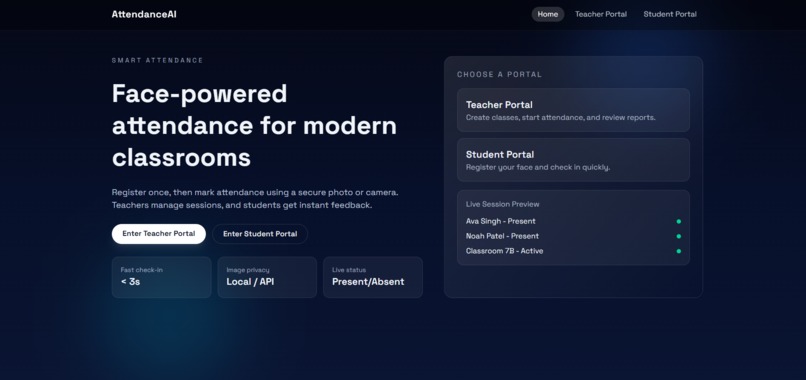Open the Teacher Portal card in Choose a Portal
Screen dimensions: 806x380
pyautogui.click(x=573, y=110)
